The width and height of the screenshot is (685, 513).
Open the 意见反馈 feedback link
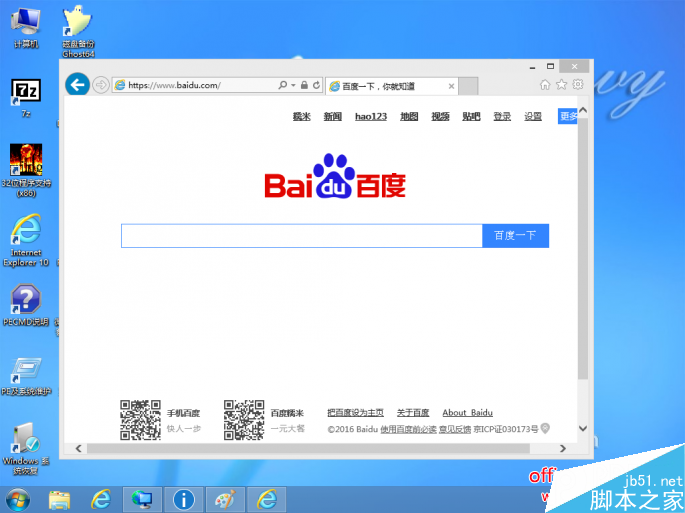tap(455, 429)
